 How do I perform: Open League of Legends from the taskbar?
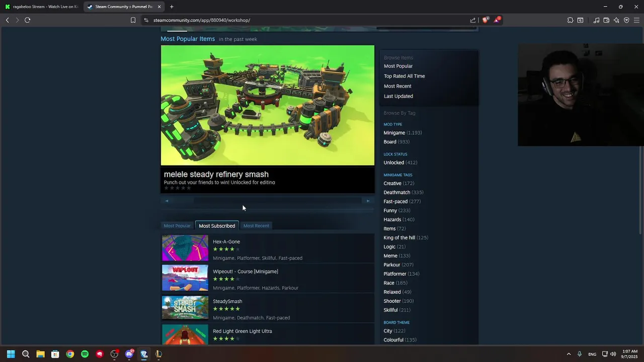pyautogui.click(x=158, y=354)
